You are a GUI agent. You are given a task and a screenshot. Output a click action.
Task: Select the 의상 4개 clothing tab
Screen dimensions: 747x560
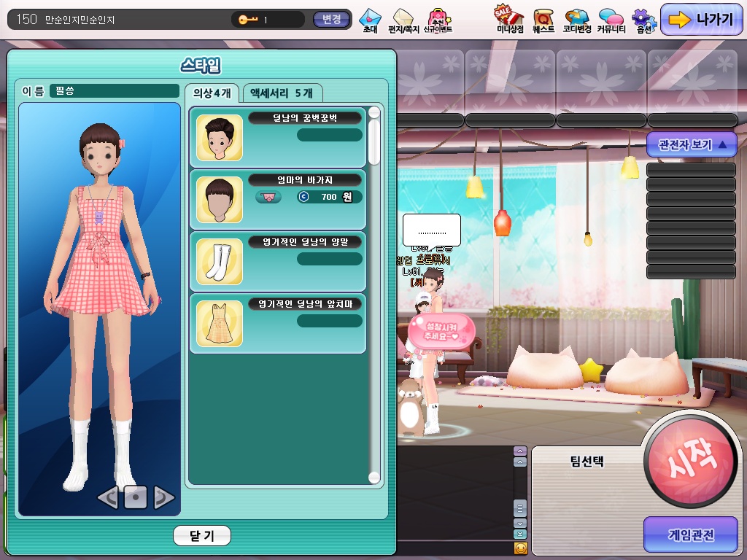(212, 93)
